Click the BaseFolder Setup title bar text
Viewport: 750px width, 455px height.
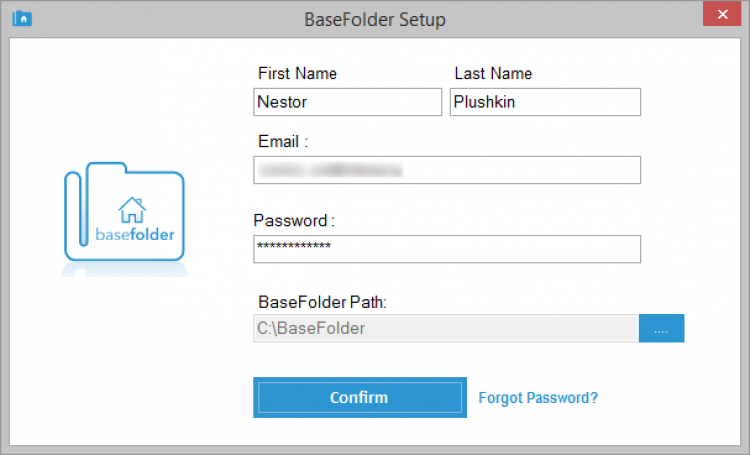tap(375, 19)
